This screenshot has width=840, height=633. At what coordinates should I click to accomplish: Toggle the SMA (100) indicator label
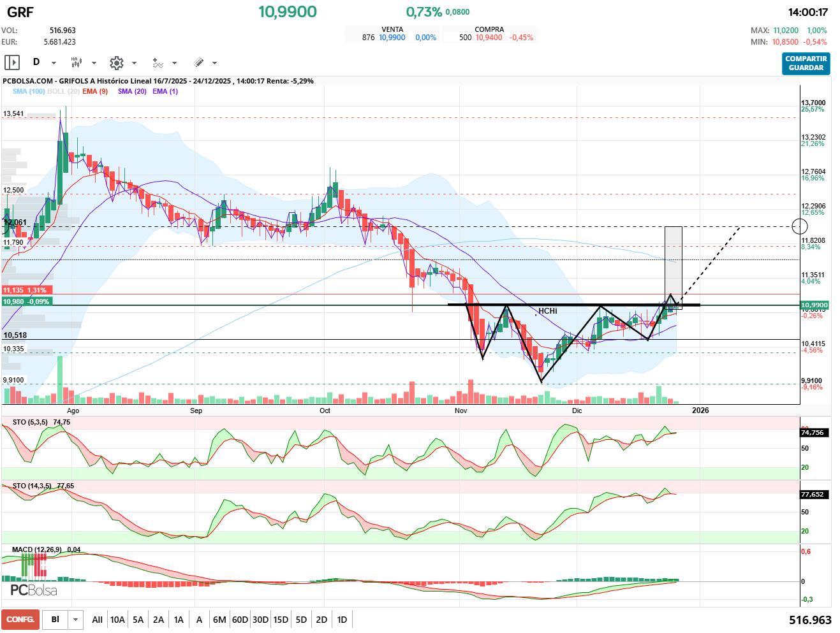(29, 91)
